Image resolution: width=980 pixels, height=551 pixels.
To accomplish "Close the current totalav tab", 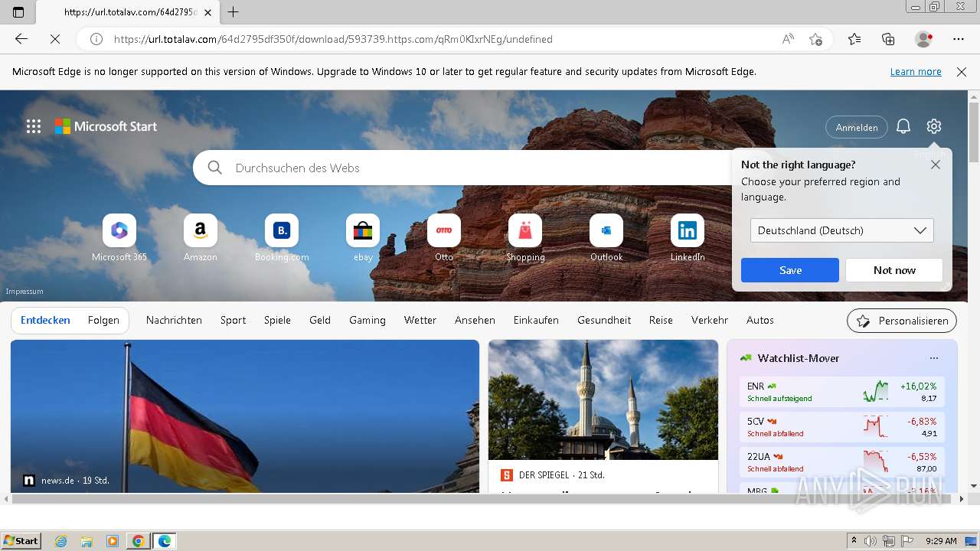I will (x=208, y=12).
